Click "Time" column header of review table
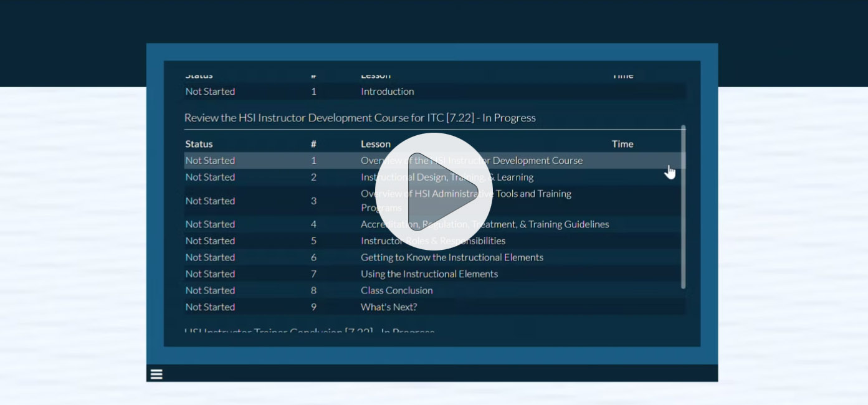 pos(622,144)
